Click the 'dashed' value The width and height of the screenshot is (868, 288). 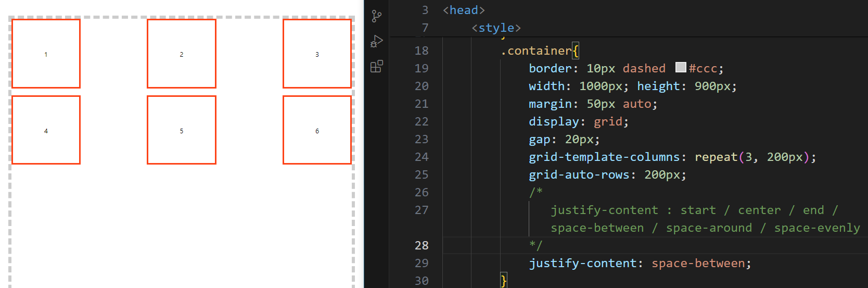[x=644, y=68]
